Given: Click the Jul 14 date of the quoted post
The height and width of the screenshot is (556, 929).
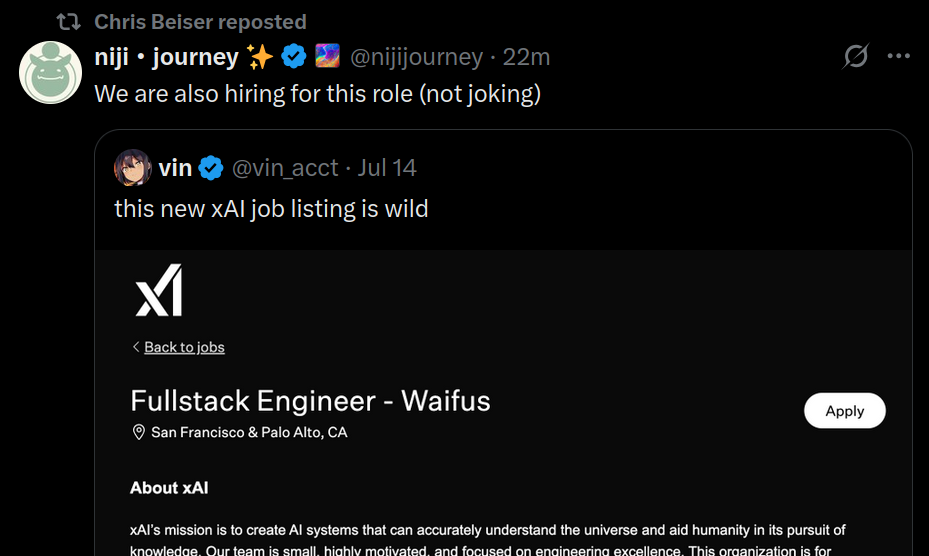Looking at the screenshot, I should click(x=387, y=168).
